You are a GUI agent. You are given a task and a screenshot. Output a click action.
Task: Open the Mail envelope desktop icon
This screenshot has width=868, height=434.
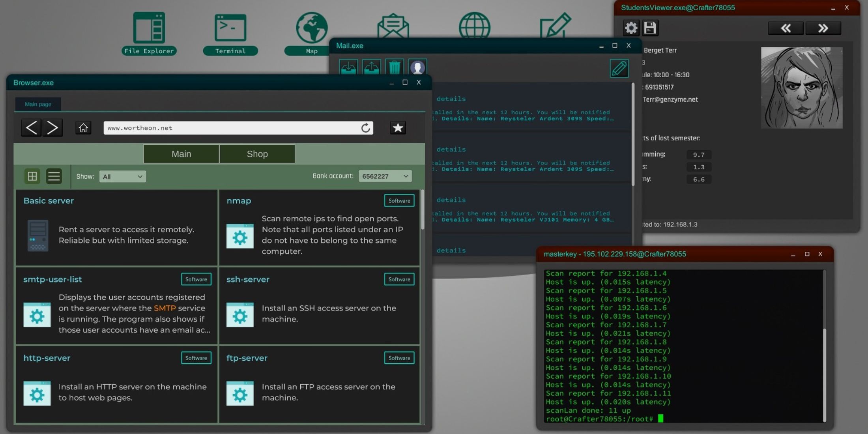pos(393,25)
